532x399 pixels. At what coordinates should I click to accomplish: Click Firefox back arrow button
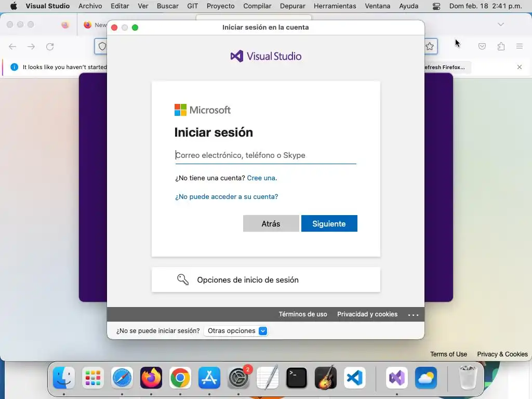pos(12,46)
